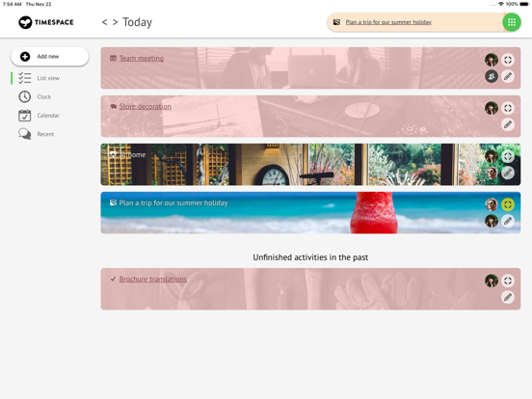This screenshot has width=532, height=399.
Task: Click the Calendar sidebar icon
Action: [24, 116]
